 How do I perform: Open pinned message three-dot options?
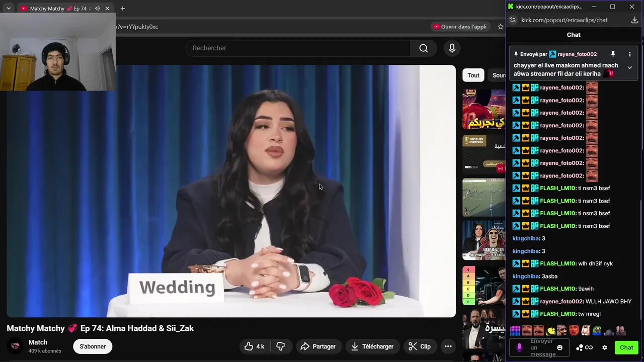click(x=629, y=54)
